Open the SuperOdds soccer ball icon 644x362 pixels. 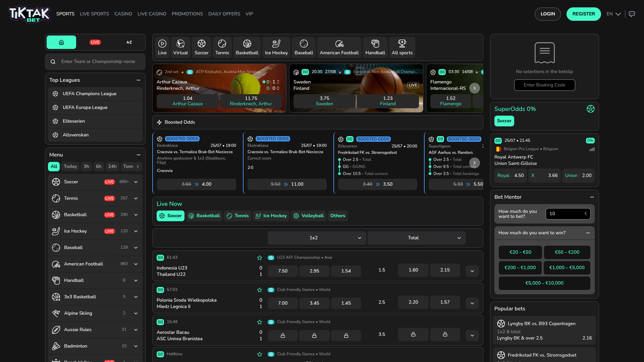591,109
